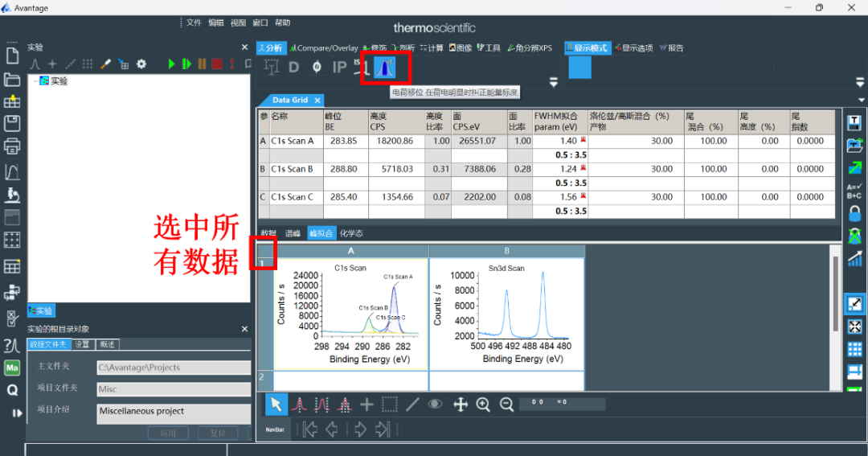868x456 pixels.
Task: Click the grid layout icon on right toolbar
Action: pos(854,349)
